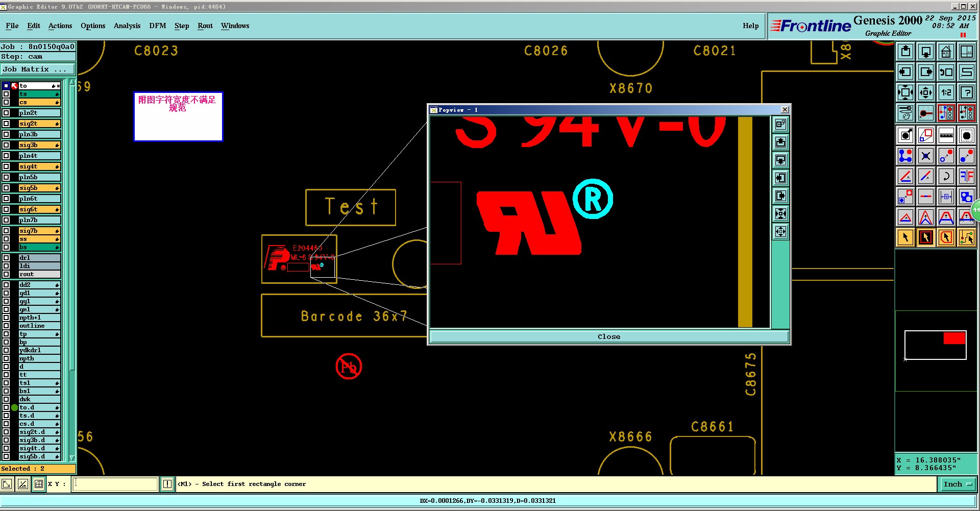
Task: Open the Inch units dropdown
Action: 958,484
